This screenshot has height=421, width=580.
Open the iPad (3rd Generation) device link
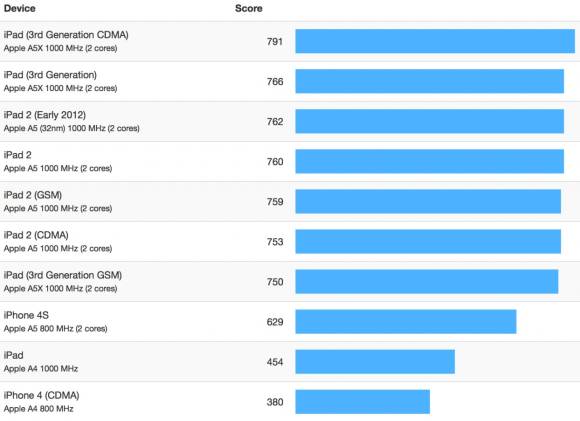(50, 75)
